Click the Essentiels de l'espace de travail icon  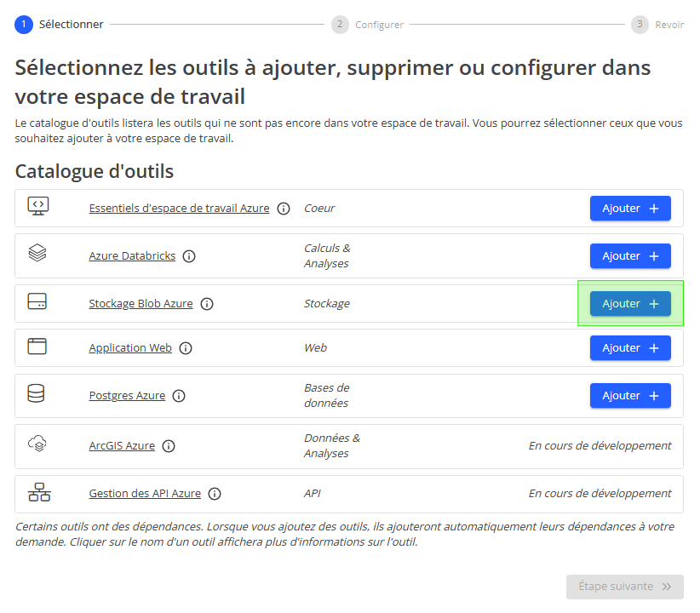tap(38, 205)
